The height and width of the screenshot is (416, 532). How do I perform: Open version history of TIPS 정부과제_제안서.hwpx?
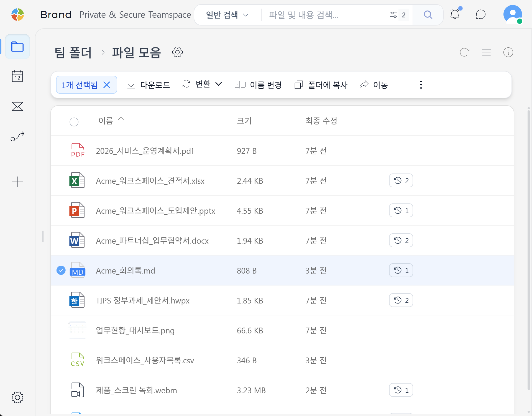[x=401, y=300]
